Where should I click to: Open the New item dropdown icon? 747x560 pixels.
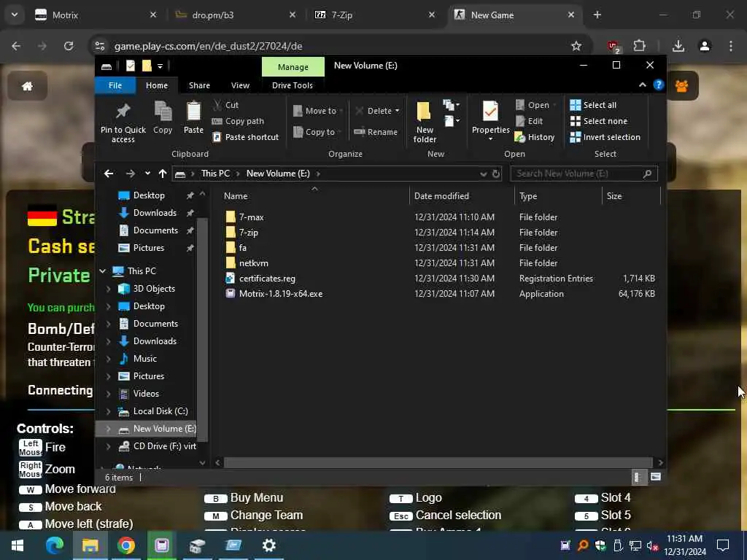[451, 105]
